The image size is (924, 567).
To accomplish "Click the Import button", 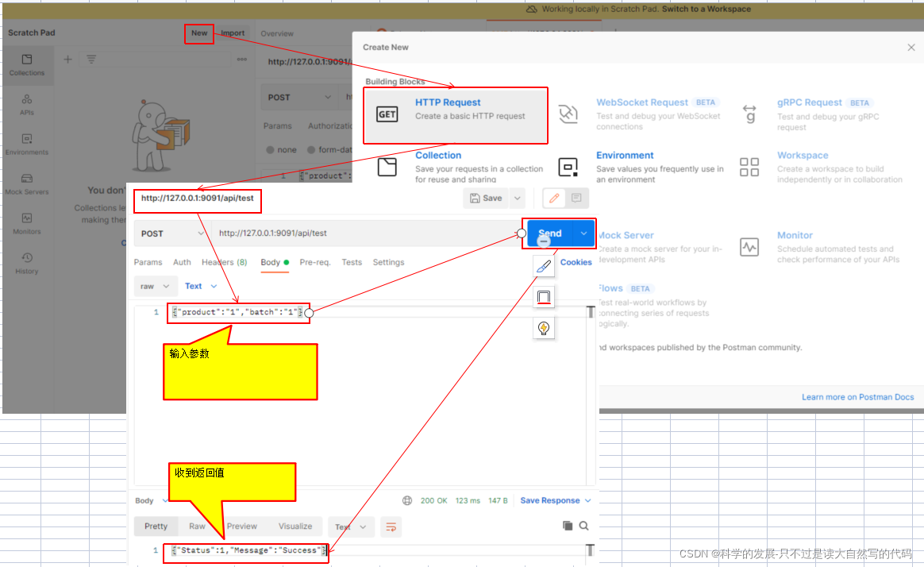I will coord(233,33).
